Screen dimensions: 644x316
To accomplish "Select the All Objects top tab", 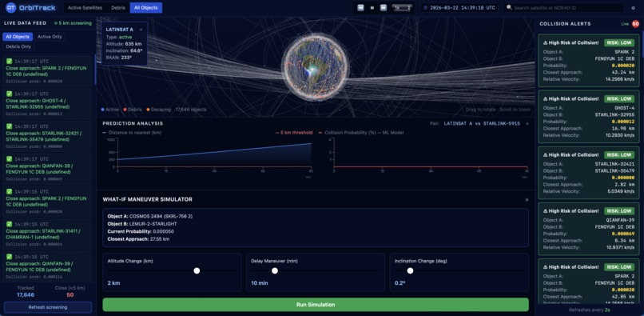I will (145, 7).
